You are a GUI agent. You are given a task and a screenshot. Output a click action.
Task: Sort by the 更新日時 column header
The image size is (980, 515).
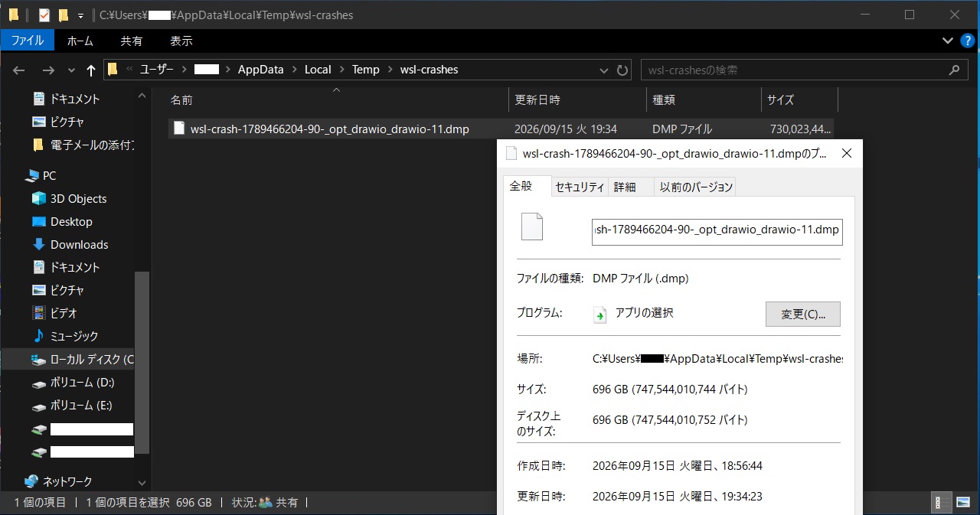(577, 99)
